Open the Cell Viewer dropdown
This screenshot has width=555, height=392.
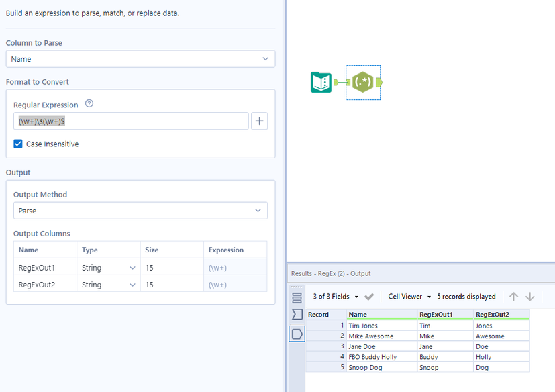click(409, 297)
